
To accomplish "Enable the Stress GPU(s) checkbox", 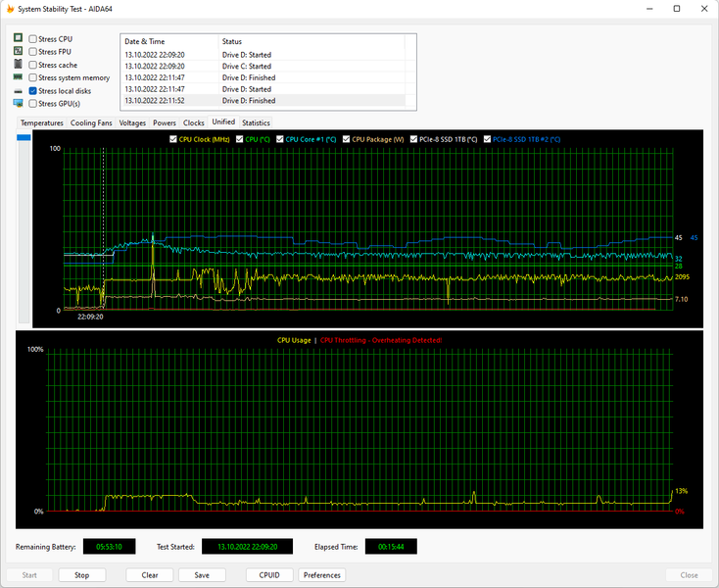I will pos(33,103).
